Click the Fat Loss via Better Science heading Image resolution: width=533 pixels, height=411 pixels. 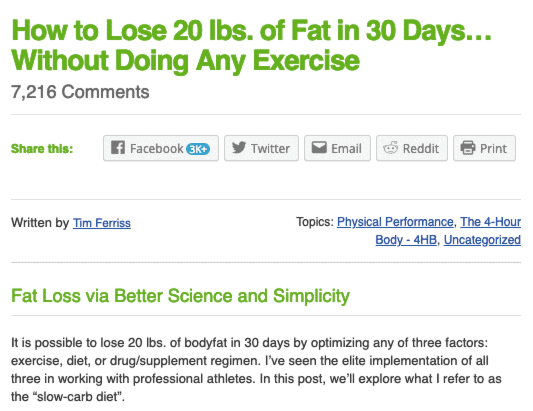[x=180, y=295]
